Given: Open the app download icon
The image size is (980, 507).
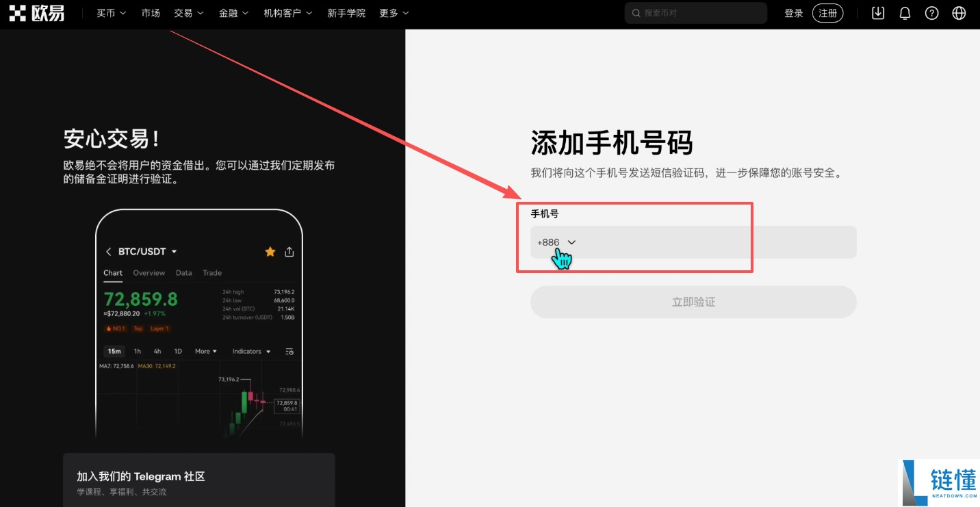Looking at the screenshot, I should 877,12.
